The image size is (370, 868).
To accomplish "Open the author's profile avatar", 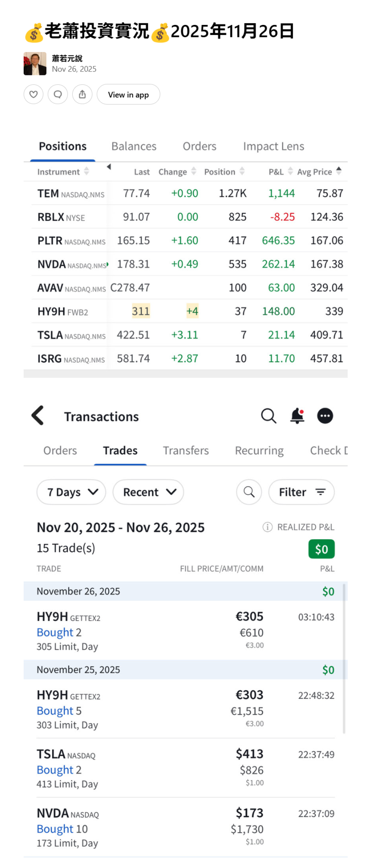I will tap(35, 64).
